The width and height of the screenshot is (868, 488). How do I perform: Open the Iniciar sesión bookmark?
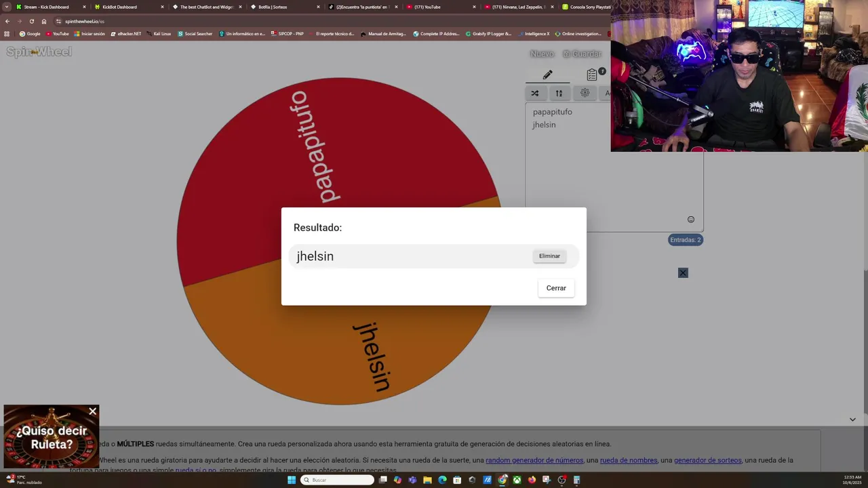(90, 34)
